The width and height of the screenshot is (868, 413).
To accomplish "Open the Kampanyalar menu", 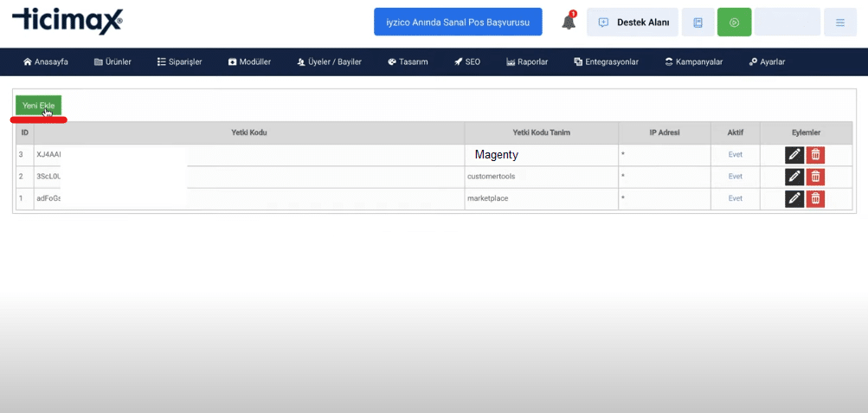I will tap(694, 62).
